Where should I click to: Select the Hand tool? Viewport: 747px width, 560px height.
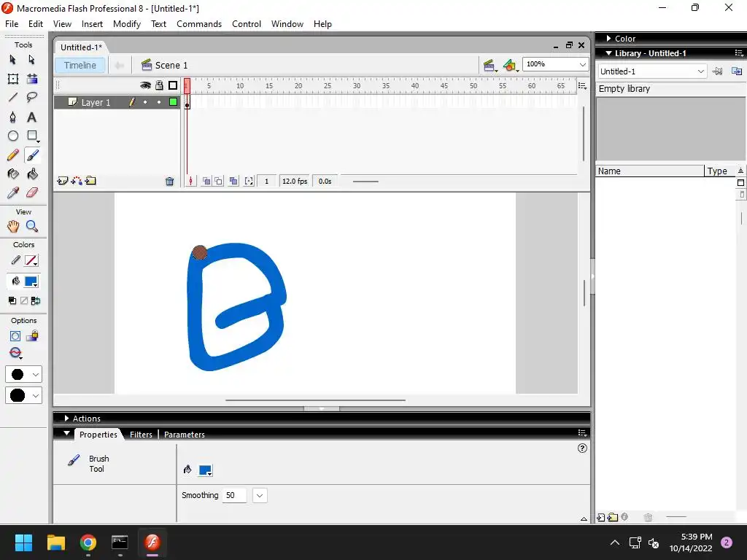click(x=13, y=226)
